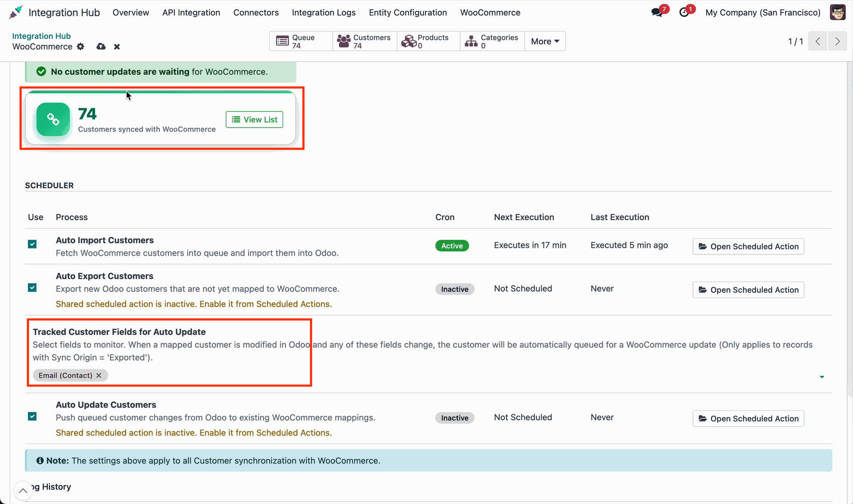Click the scroll-to-top circle arrow
The height and width of the screenshot is (504, 853).
click(x=23, y=491)
